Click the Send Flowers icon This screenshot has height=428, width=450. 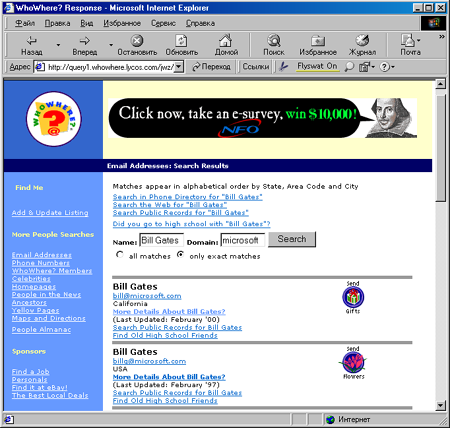353,363
